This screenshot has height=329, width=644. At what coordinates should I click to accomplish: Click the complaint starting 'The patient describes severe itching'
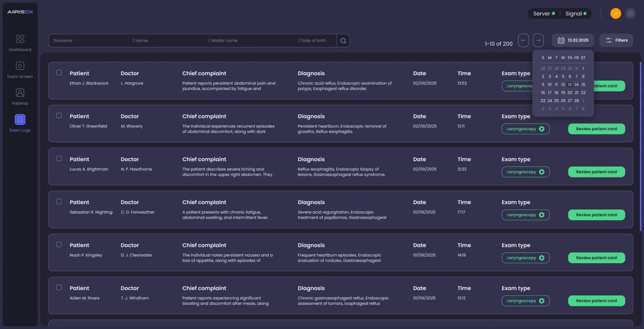[228, 172]
